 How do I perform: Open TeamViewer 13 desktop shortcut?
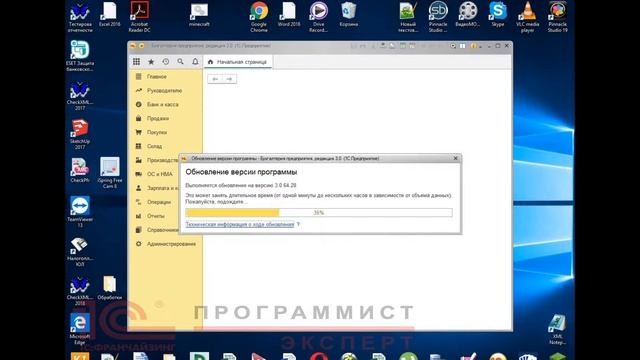click(x=80, y=212)
